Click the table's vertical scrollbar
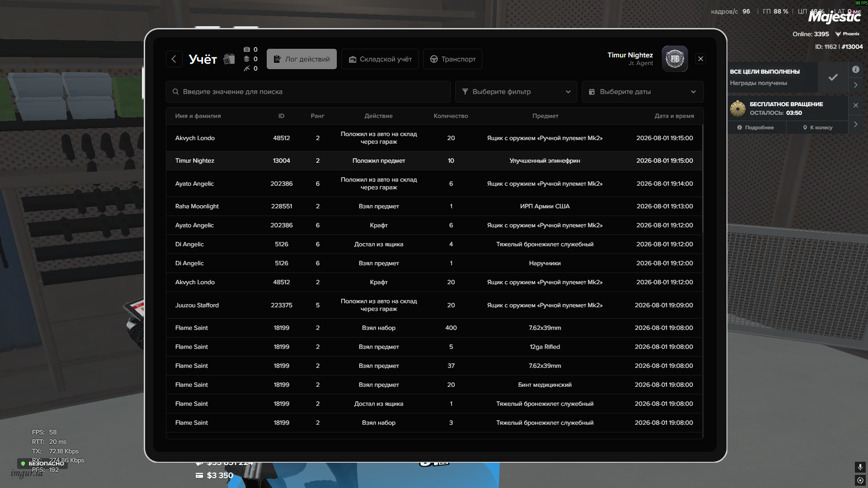Image resolution: width=868 pixels, height=488 pixels. 703,179
